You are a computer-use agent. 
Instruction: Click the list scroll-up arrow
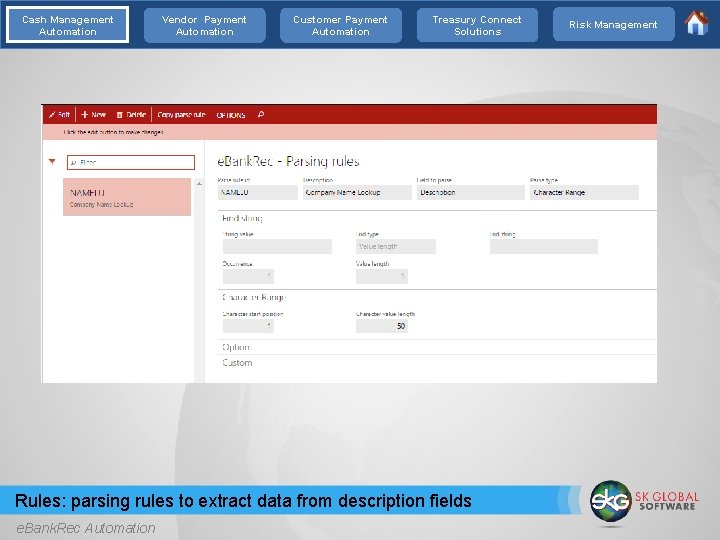199,184
